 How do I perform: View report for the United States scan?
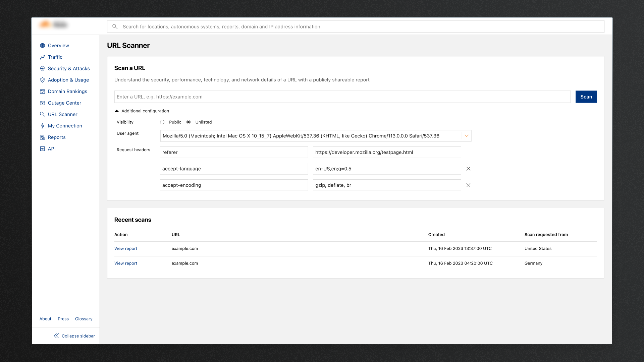click(x=126, y=249)
